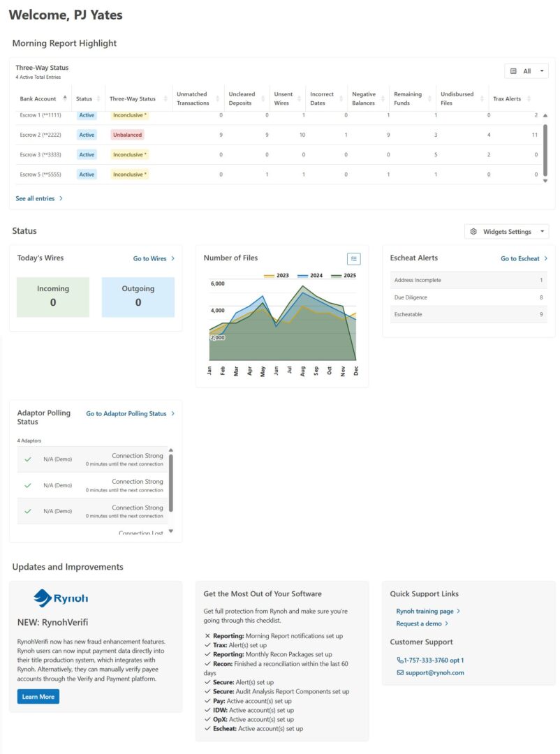Screen dimensions: 560x754
Task: Click the Escrow 2 (**2222) row
Action: 278,135
